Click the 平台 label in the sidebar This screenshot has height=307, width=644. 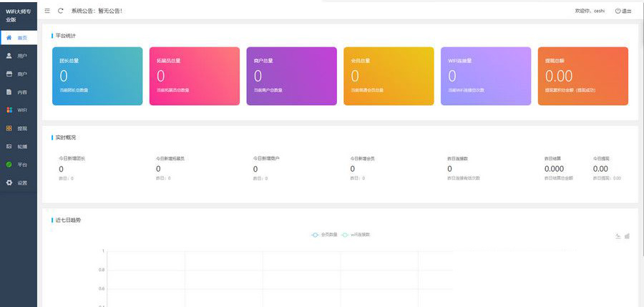click(x=22, y=165)
